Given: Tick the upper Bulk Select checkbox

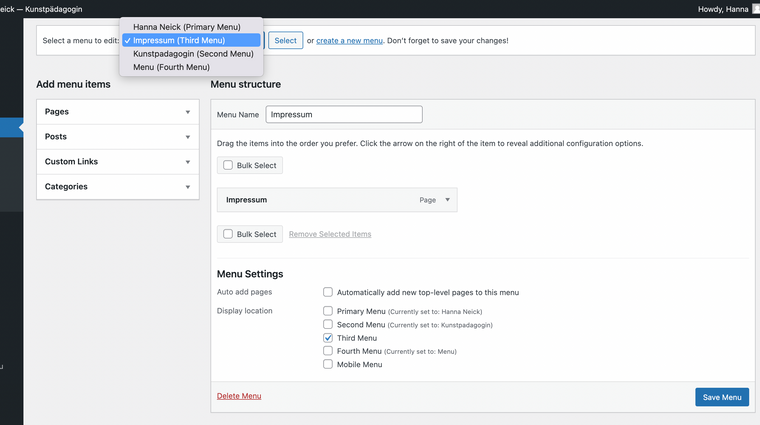Looking at the screenshot, I should coord(228,165).
